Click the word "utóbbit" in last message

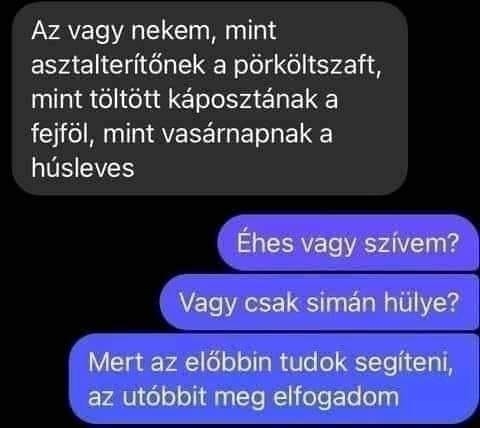tap(164, 396)
